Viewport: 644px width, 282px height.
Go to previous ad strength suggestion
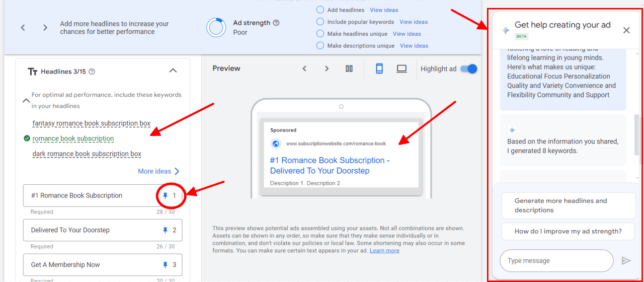(x=23, y=28)
